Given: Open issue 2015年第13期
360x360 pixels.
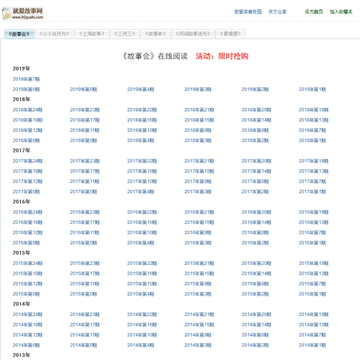Looking at the screenshot, I should (314, 273).
